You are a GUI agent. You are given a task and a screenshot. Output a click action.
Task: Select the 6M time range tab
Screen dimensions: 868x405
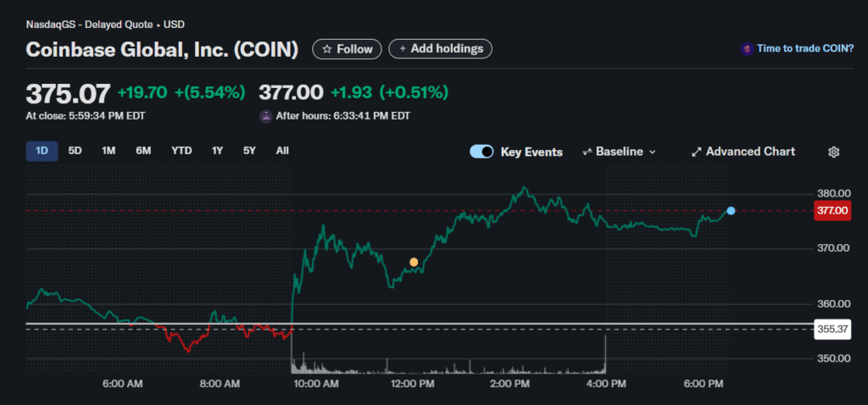[143, 151]
